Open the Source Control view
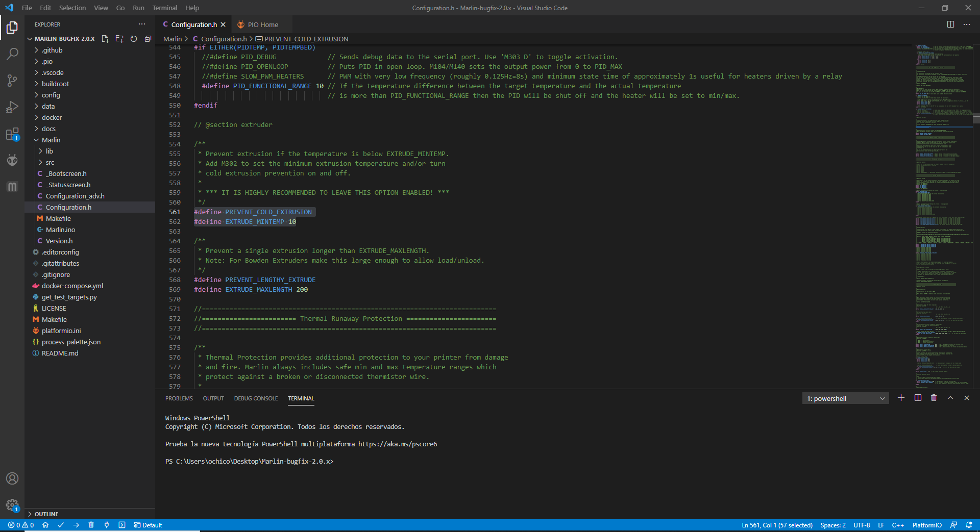Screen dimensions: 980x532 pyautogui.click(x=12, y=81)
